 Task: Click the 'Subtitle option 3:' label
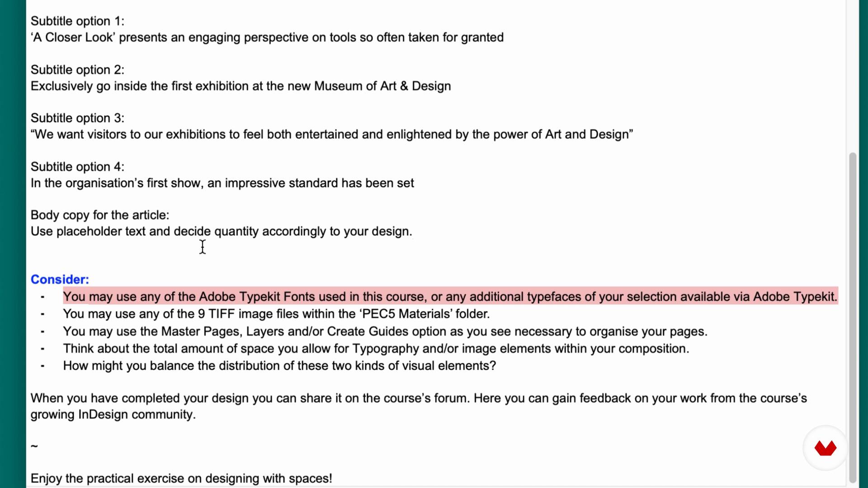[x=77, y=118]
